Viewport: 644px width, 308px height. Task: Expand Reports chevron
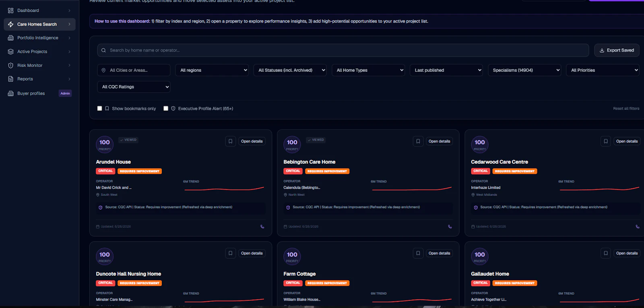click(69, 79)
